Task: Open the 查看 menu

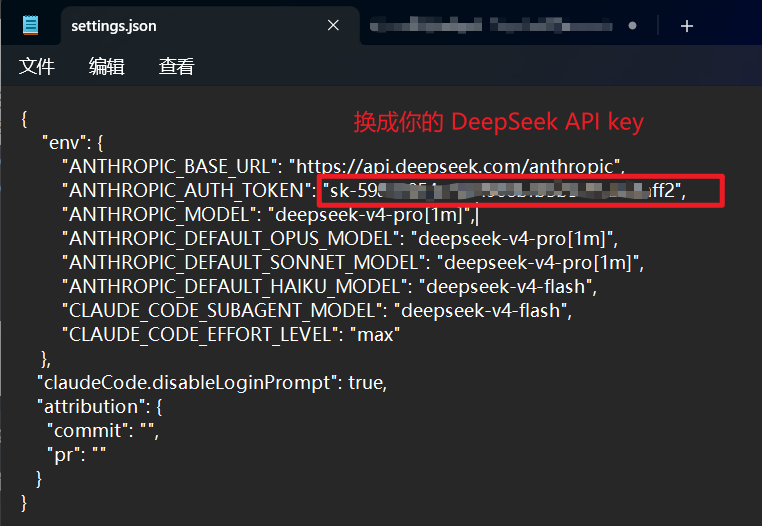Action: pos(176,66)
